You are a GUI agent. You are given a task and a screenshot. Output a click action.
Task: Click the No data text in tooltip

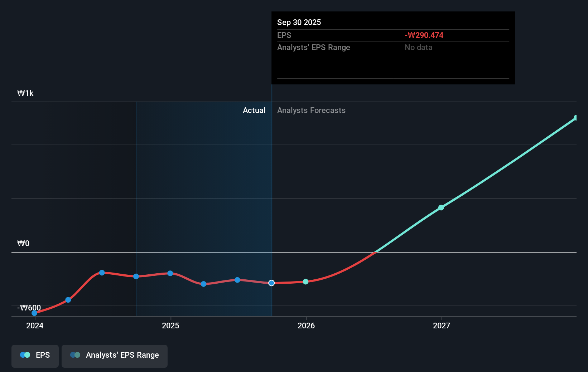pos(419,48)
